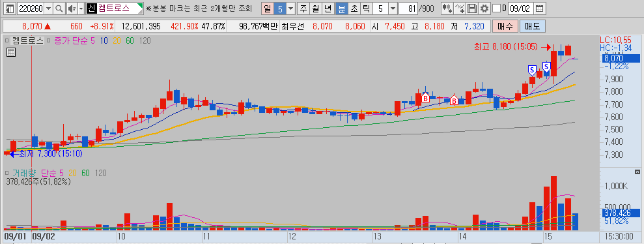Screen dimensions: 644x244
Task: Click the candlestick add-chart icon
Action: pos(447,8)
